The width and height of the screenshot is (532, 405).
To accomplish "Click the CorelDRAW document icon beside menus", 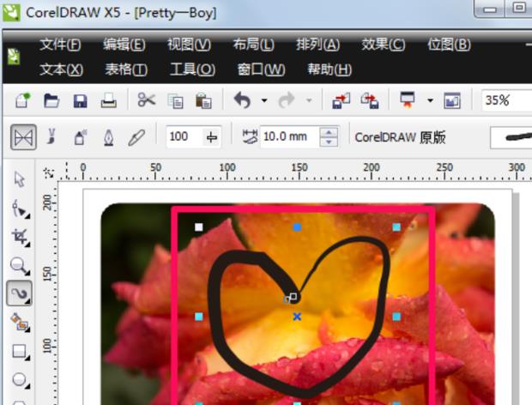I will coord(14,57).
